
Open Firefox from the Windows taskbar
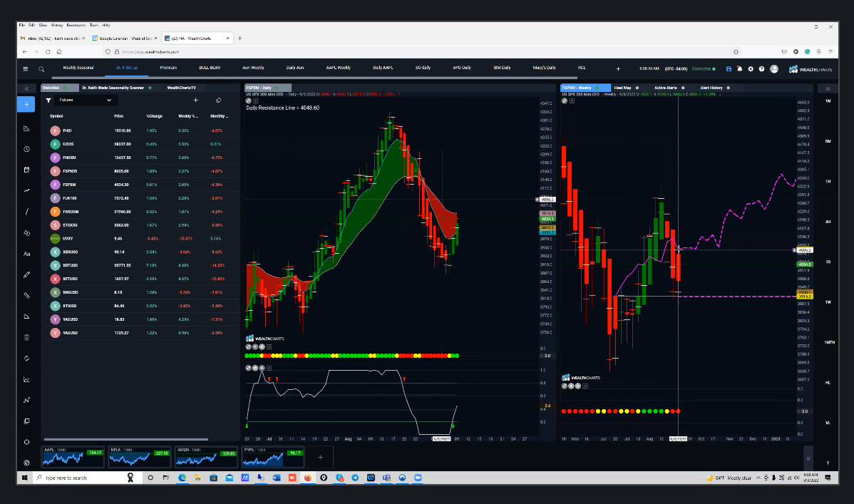click(308, 478)
